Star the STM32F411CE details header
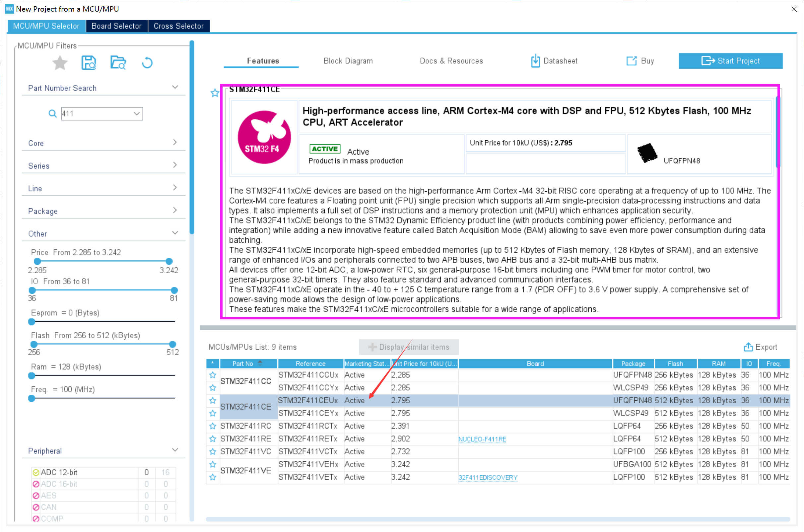The image size is (804, 532). click(x=215, y=93)
